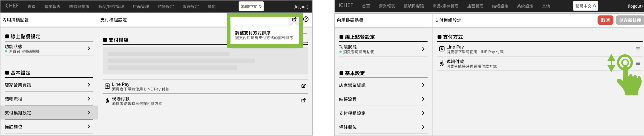This screenshot has height=136, width=644.
Task: Open 店面管理 menu in the right window
Action: tap(475, 6)
